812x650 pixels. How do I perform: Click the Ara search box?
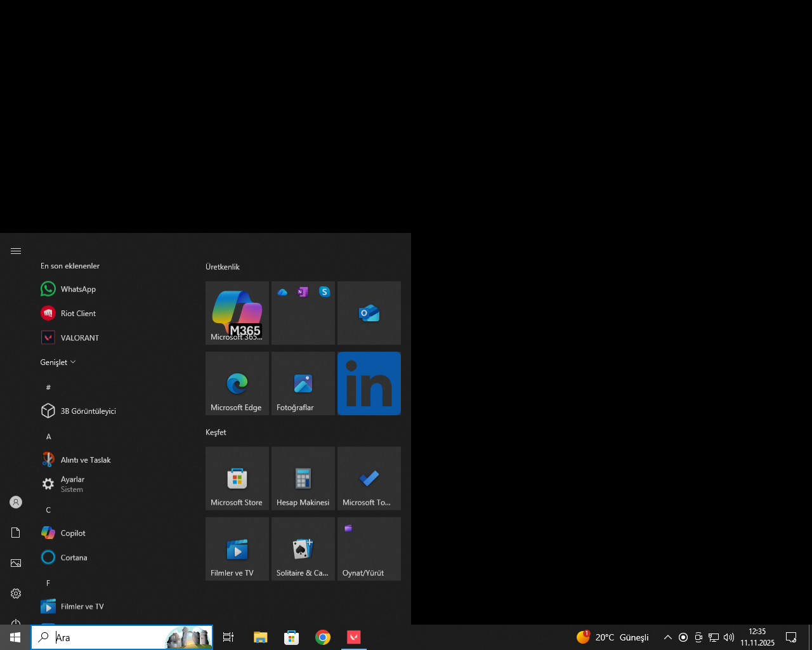122,637
